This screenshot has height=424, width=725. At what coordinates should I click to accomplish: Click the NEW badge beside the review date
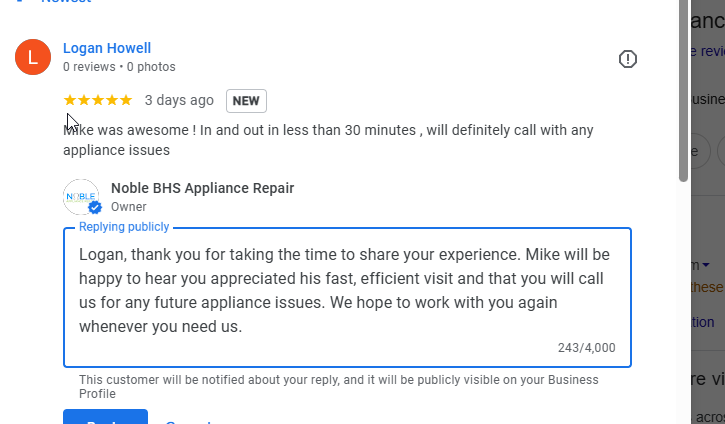(246, 101)
